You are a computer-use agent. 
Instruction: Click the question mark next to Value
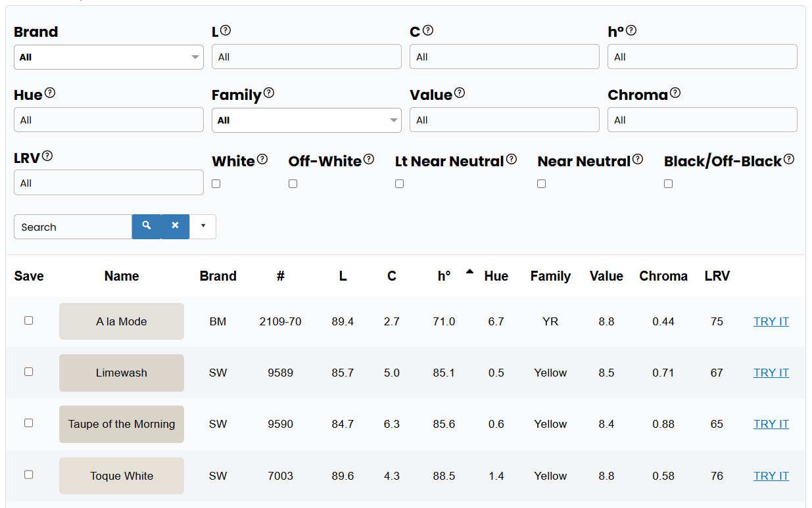(459, 93)
